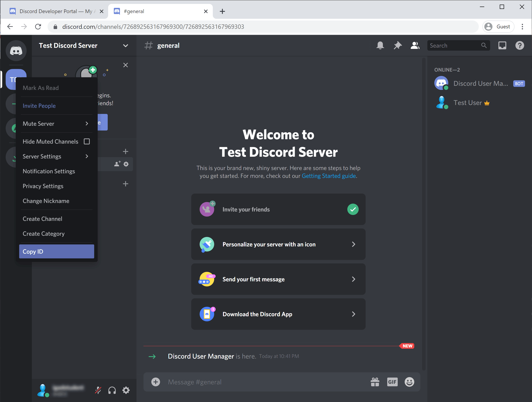Choose Invite People from the context menu
This screenshot has height=402, width=532.
tap(39, 106)
